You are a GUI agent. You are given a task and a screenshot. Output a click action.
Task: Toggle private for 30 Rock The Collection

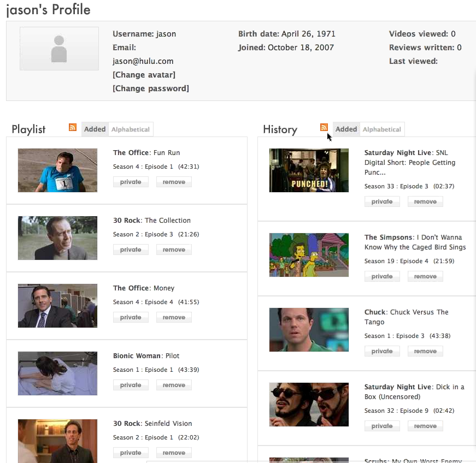131,250
